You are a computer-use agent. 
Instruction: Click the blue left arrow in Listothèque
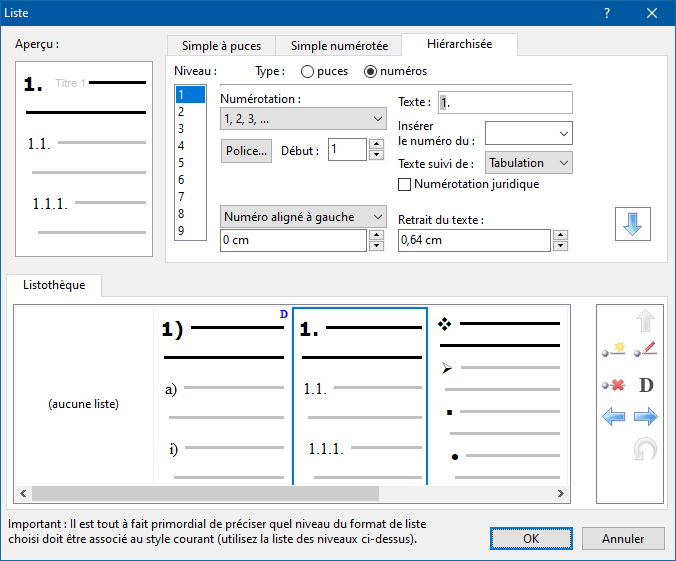[x=614, y=417]
